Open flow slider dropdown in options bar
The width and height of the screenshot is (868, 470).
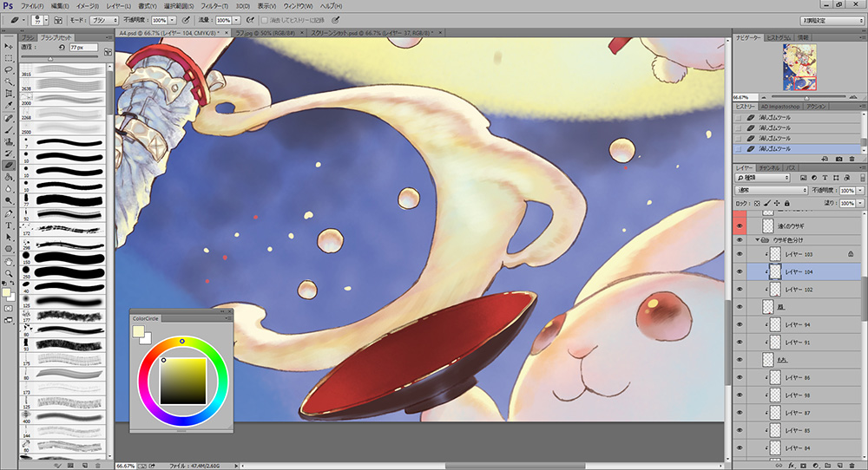point(236,20)
